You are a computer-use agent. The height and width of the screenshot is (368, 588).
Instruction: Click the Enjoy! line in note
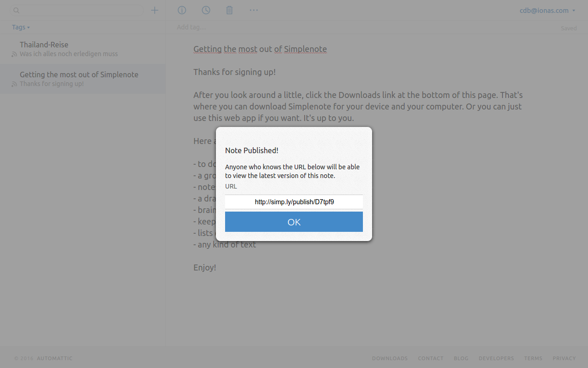[x=205, y=267]
